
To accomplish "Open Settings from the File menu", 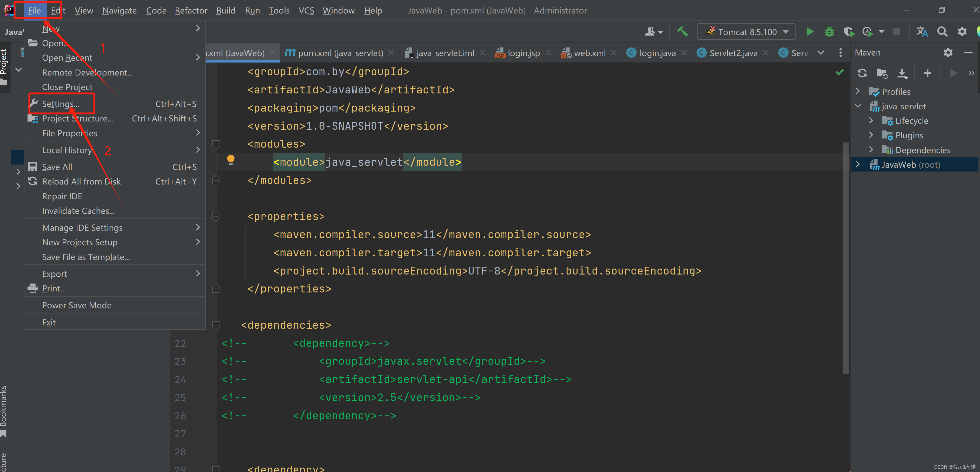I will tap(61, 104).
